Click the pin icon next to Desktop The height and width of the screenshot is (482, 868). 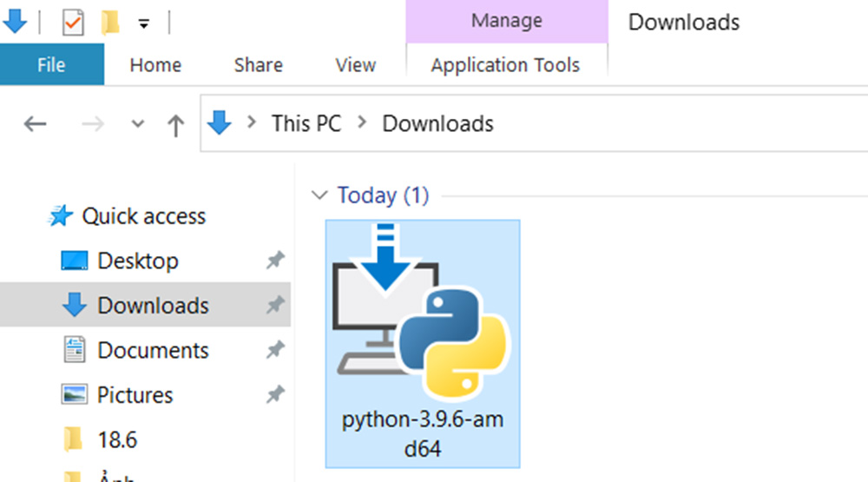click(x=275, y=260)
